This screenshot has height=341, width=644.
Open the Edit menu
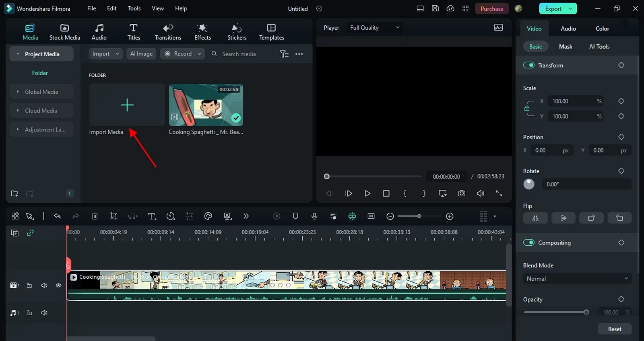[x=112, y=8]
